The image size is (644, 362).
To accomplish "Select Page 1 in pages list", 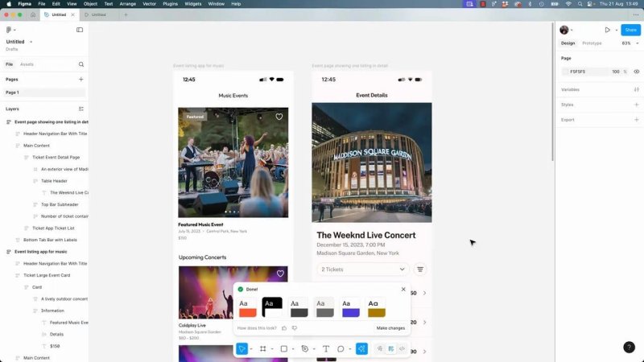I will [x=44, y=93].
